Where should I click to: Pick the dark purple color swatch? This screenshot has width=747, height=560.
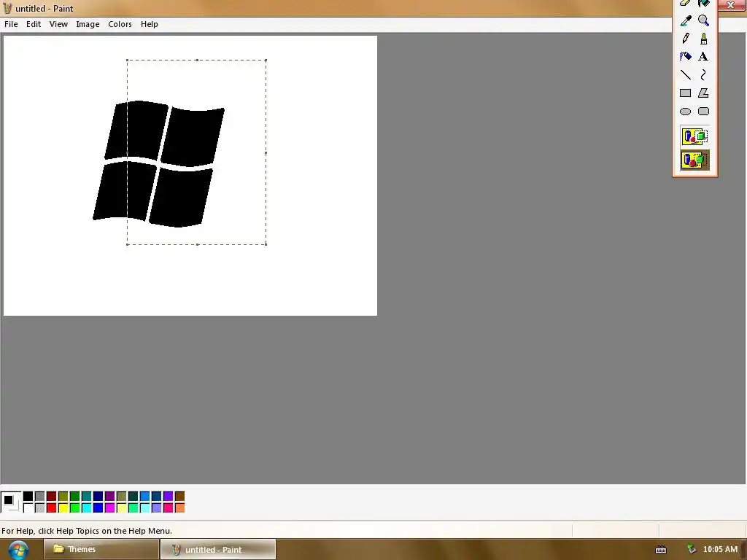pos(109,496)
